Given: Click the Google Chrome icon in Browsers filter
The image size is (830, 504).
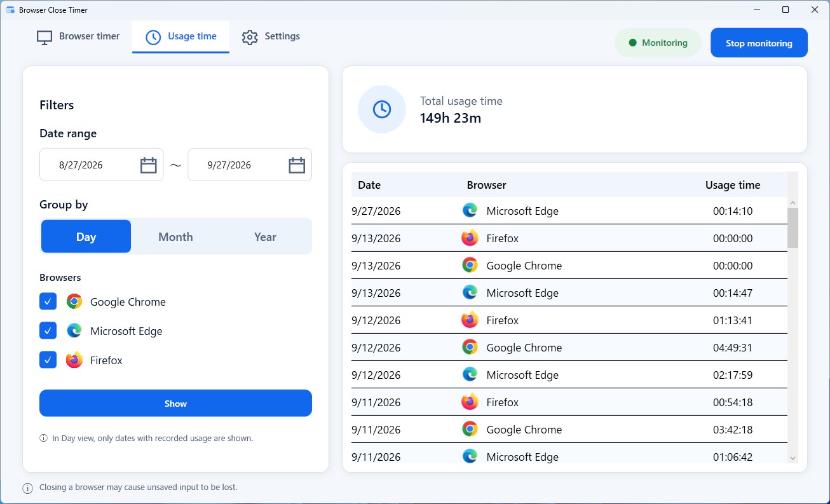Looking at the screenshot, I should 74,301.
